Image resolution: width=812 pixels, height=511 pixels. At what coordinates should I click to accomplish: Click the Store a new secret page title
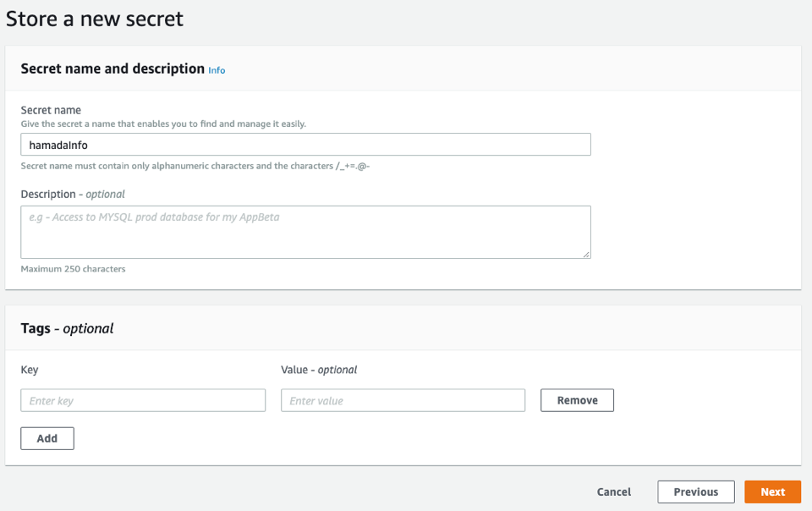coord(94,19)
